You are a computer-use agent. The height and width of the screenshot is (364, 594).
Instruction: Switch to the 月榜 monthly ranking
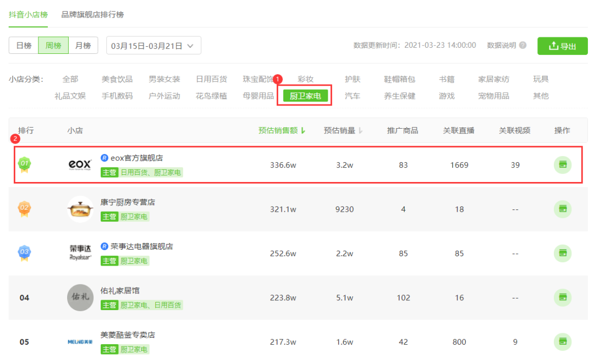click(x=83, y=46)
